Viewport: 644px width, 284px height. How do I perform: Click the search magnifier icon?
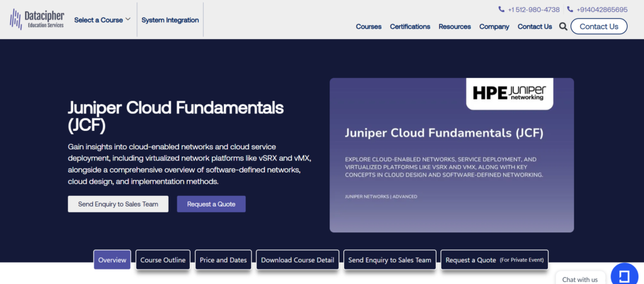563,26
